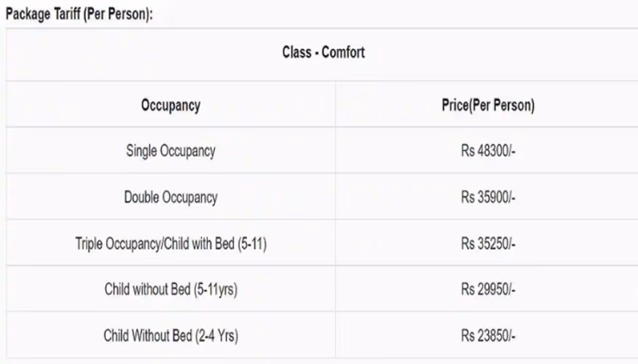Click the Rs 23850/- price cell
Image resolution: width=638 pixels, height=364 pixels.
click(488, 336)
